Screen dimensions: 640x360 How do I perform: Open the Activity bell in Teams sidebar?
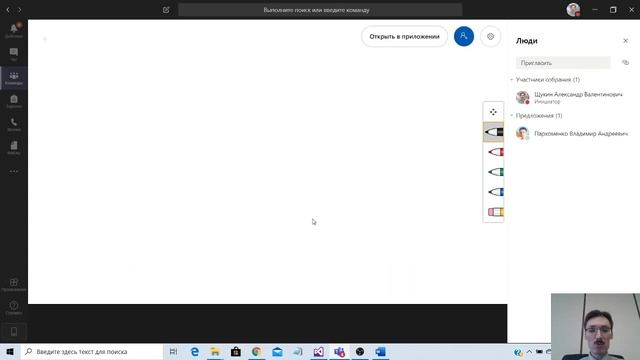[14, 30]
